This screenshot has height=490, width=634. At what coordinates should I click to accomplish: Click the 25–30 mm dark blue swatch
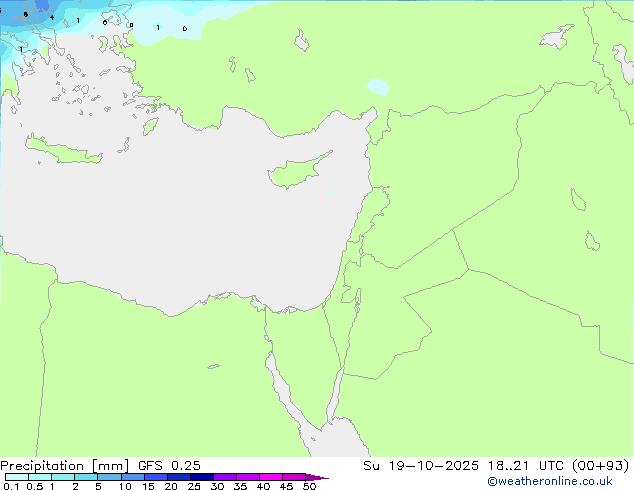202,477
